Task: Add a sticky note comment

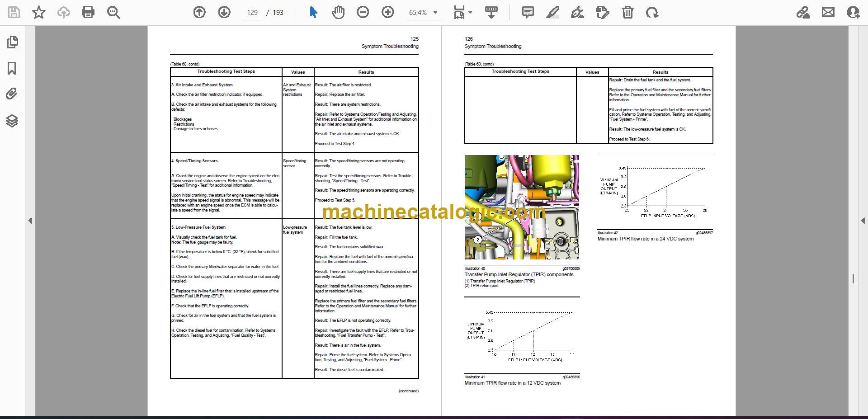Action: (528, 12)
